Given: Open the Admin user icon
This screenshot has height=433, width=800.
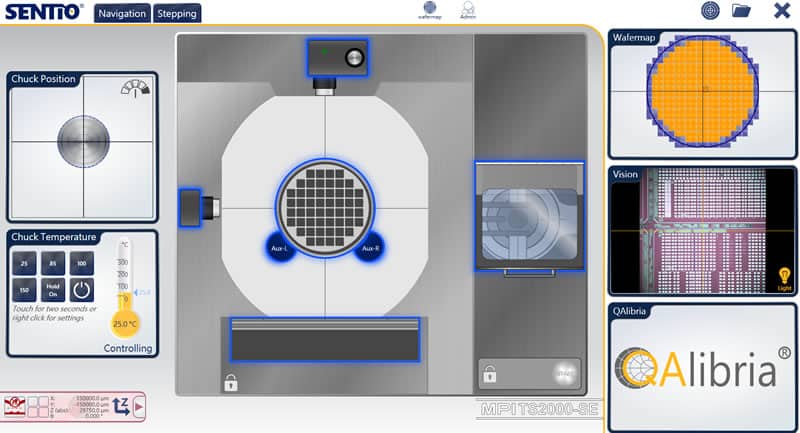Looking at the screenshot, I should click(x=467, y=9).
